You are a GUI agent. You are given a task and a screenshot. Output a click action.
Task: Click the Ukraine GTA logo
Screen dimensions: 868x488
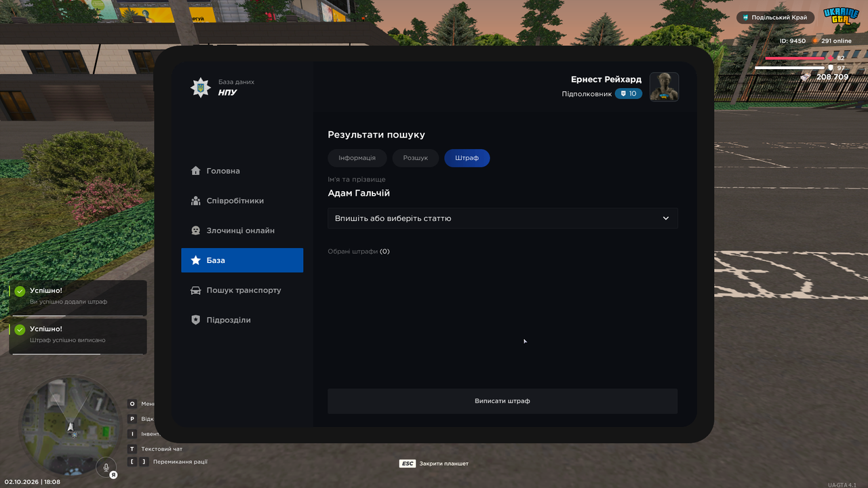point(841,16)
